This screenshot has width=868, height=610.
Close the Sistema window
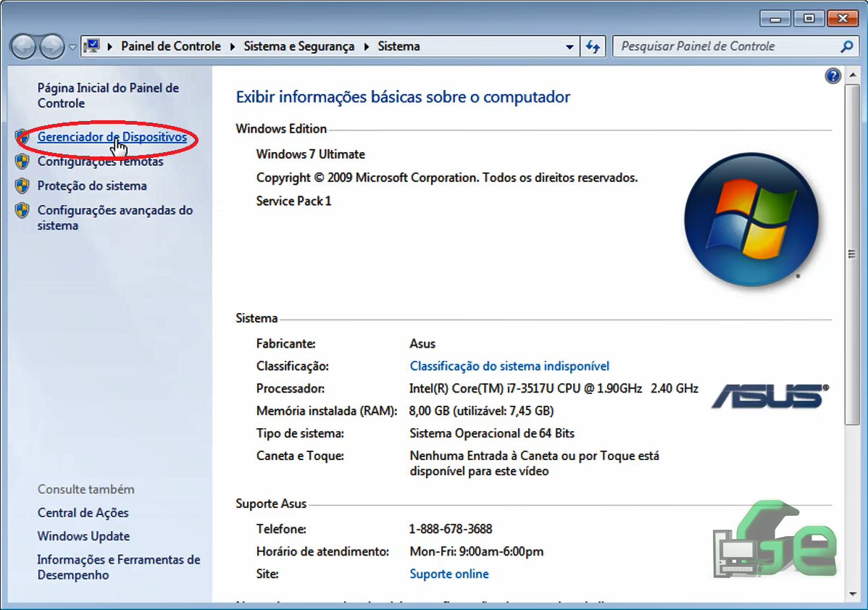(x=843, y=19)
